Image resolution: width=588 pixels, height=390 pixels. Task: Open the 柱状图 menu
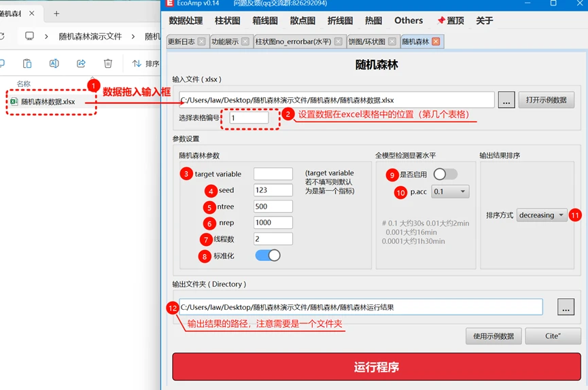coord(228,21)
